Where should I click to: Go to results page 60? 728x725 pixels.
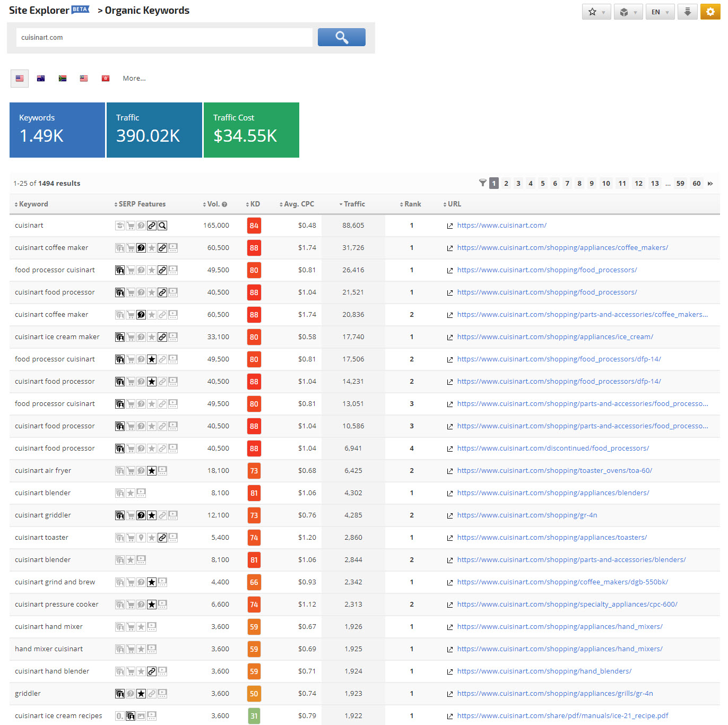[696, 184]
